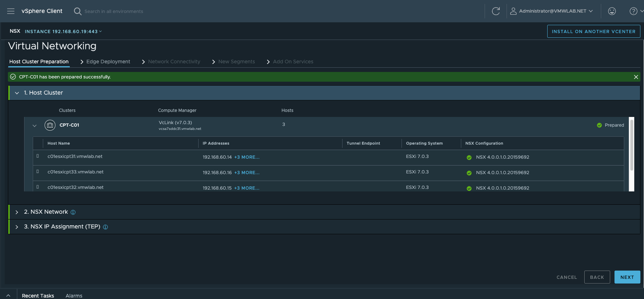Click the search magnifier icon
This screenshot has width=644, height=299.
(x=77, y=11)
